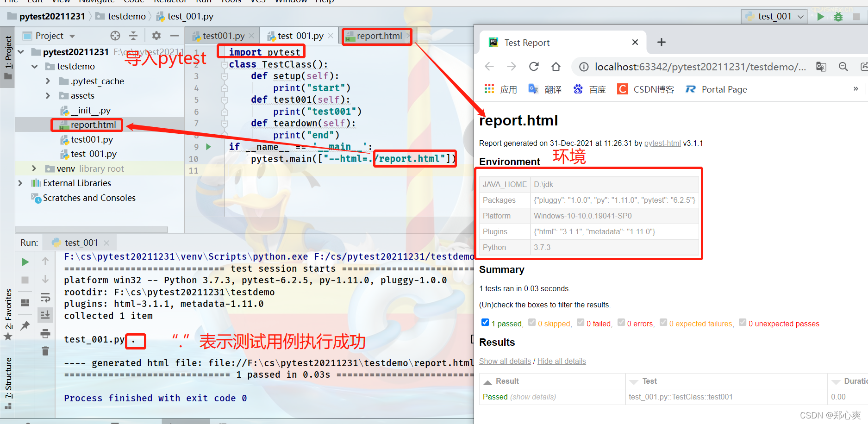Uncheck the 1 passed filter checkbox
This screenshot has width=868, height=424.
coord(485,322)
